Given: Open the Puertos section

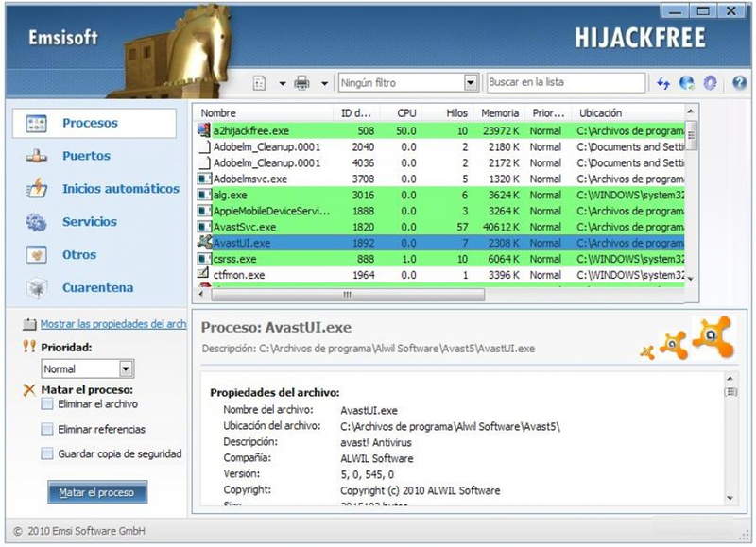Looking at the screenshot, I should 86,156.
